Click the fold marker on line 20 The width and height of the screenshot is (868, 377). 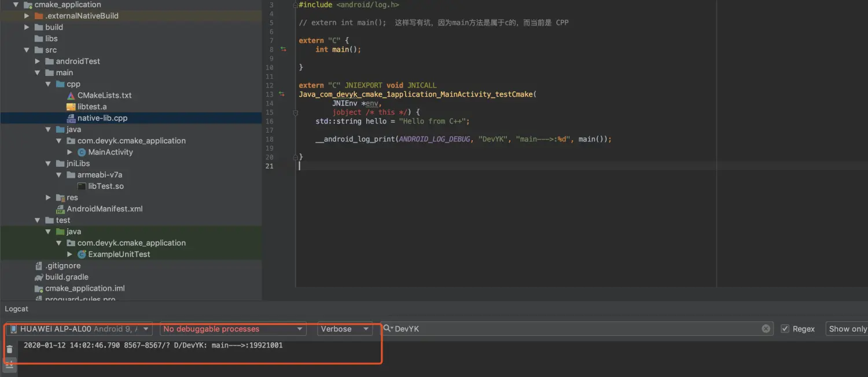pos(295,157)
